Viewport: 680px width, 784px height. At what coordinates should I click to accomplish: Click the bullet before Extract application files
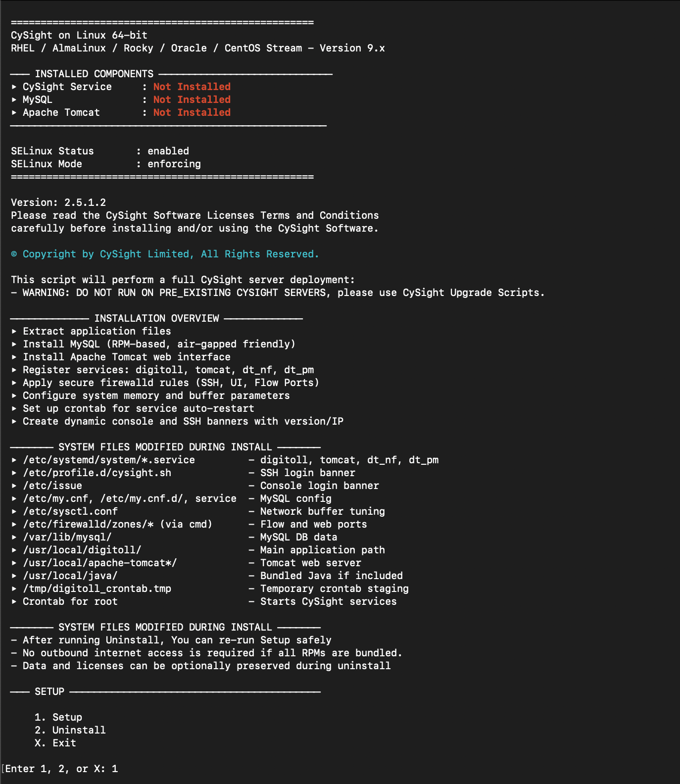(x=14, y=331)
